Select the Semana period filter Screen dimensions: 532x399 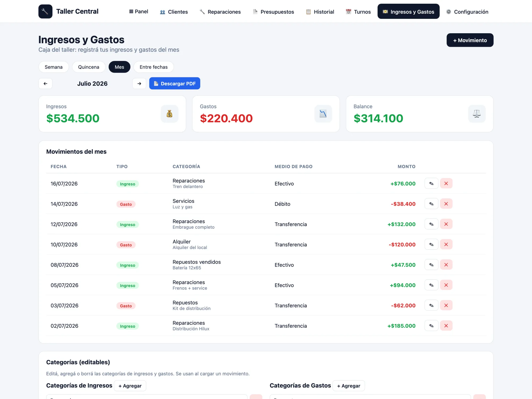(53, 67)
